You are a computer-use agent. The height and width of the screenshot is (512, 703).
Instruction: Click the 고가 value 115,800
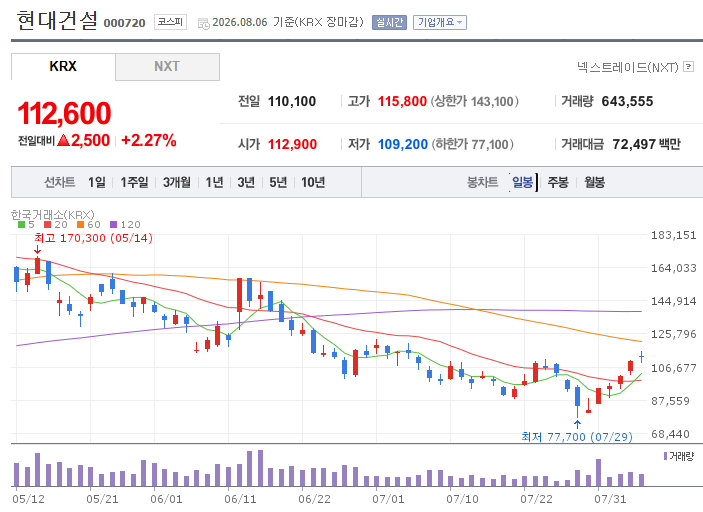(402, 101)
